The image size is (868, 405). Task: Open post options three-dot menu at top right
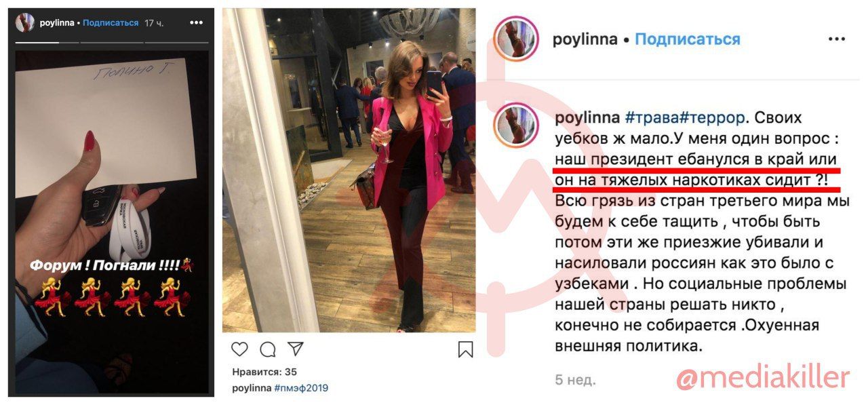pos(837,39)
